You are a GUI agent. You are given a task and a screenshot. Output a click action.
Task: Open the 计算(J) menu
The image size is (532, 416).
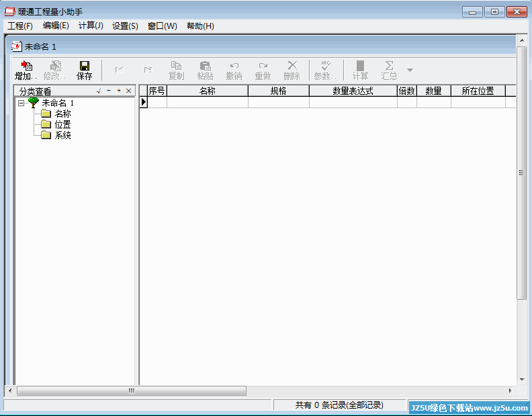(91, 26)
